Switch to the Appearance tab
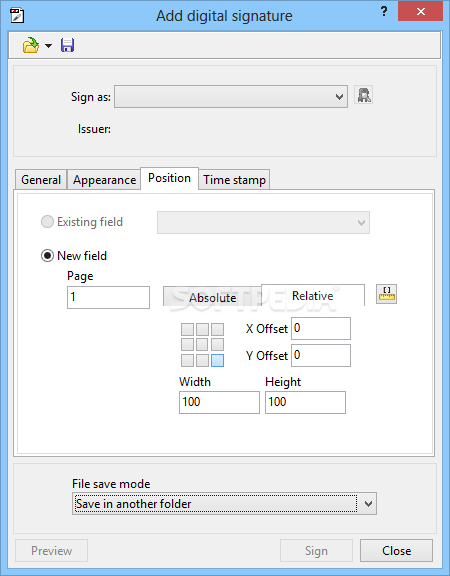Image resolution: width=450 pixels, height=576 pixels. click(104, 180)
